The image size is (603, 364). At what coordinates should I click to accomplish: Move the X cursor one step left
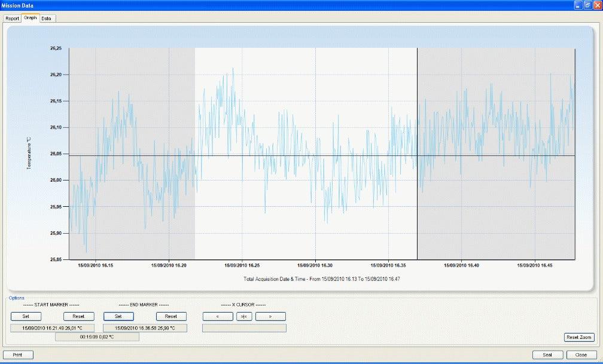point(218,316)
